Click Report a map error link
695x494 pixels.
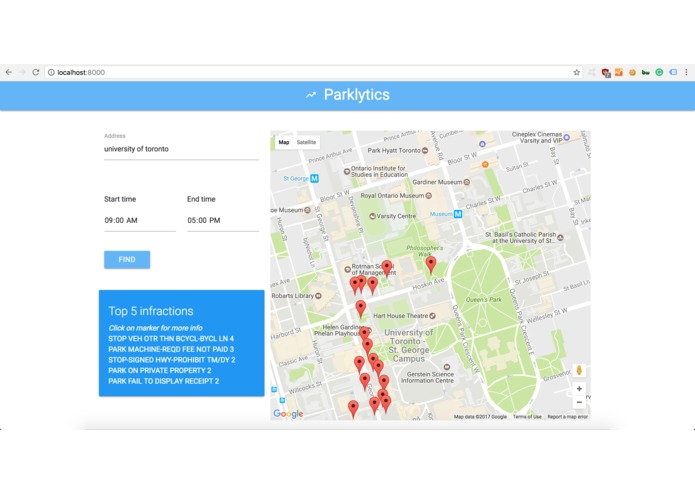[567, 416]
